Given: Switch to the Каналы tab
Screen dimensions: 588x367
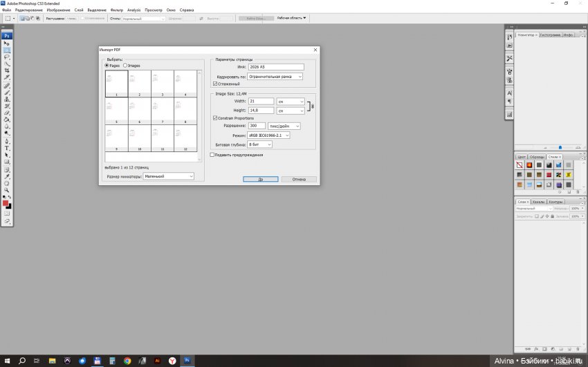Looking at the screenshot, I should (x=539, y=202).
